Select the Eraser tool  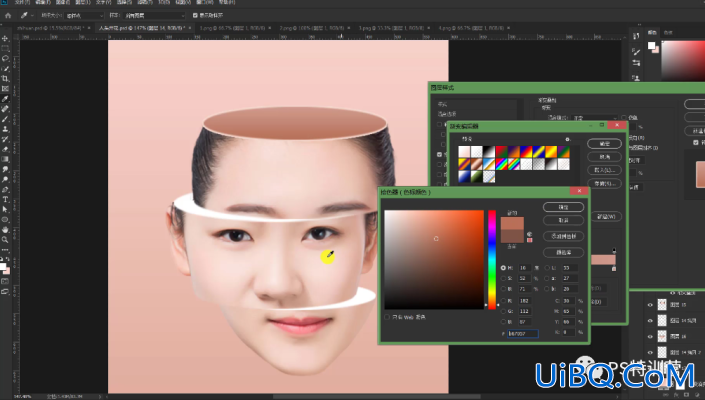(5, 149)
